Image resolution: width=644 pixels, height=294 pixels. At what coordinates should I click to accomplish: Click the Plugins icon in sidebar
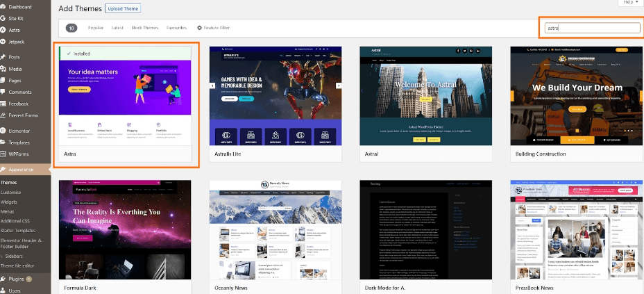click(x=3, y=279)
